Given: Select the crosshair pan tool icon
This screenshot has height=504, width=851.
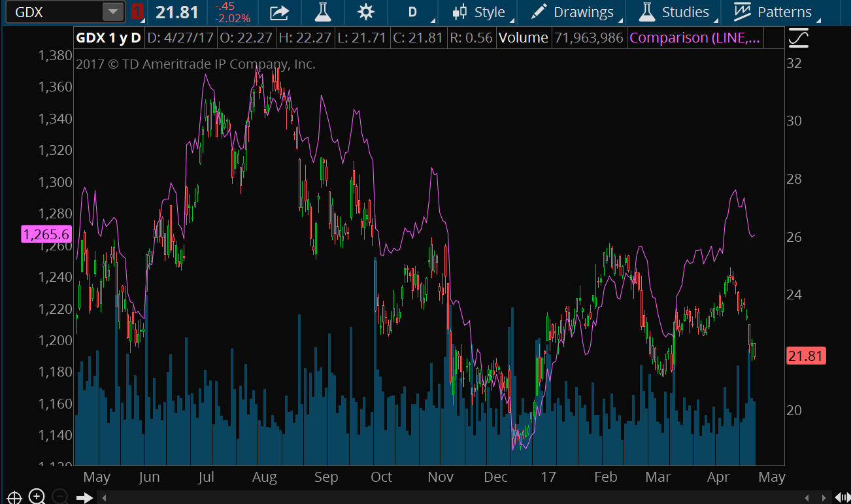Looking at the screenshot, I should 15,497.
